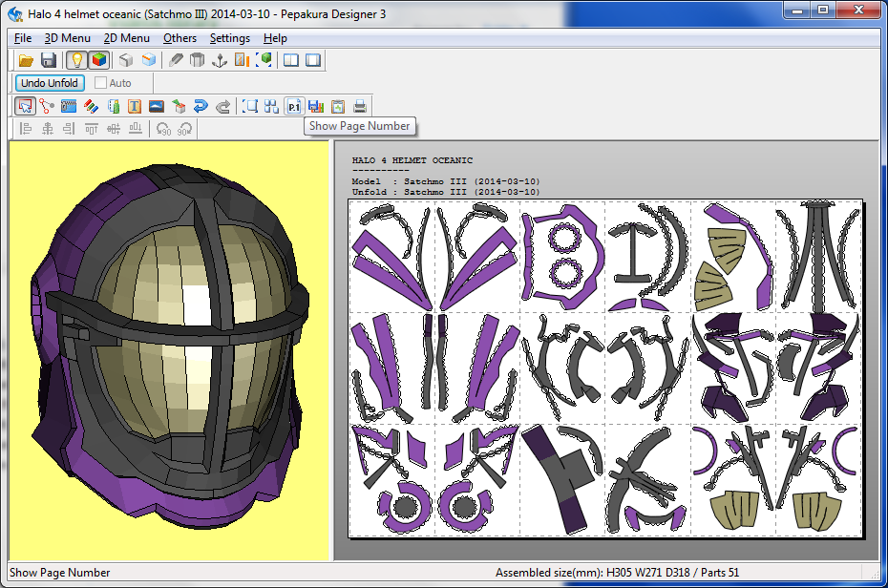888x588 pixels.
Task: Toggle the P.1 Show Page Number button
Action: (294, 106)
